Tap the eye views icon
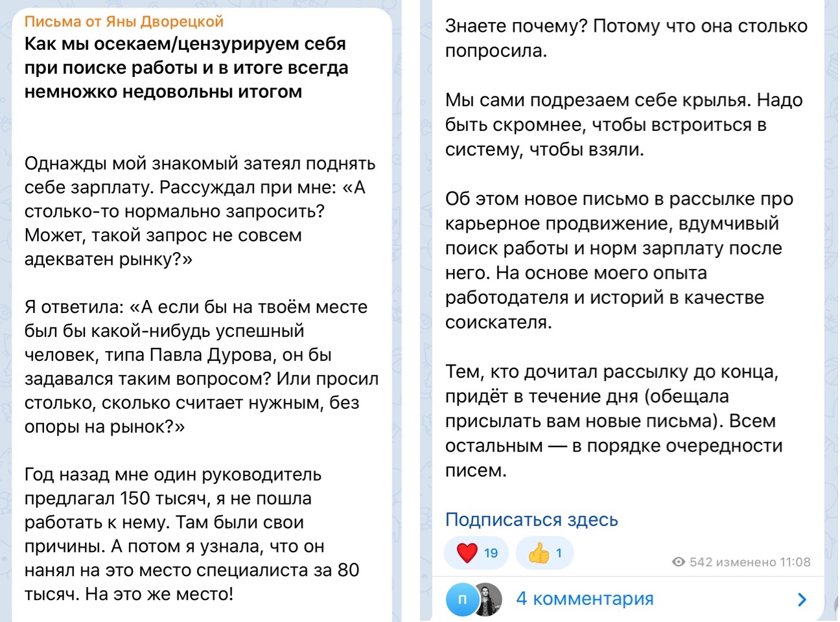 [679, 562]
